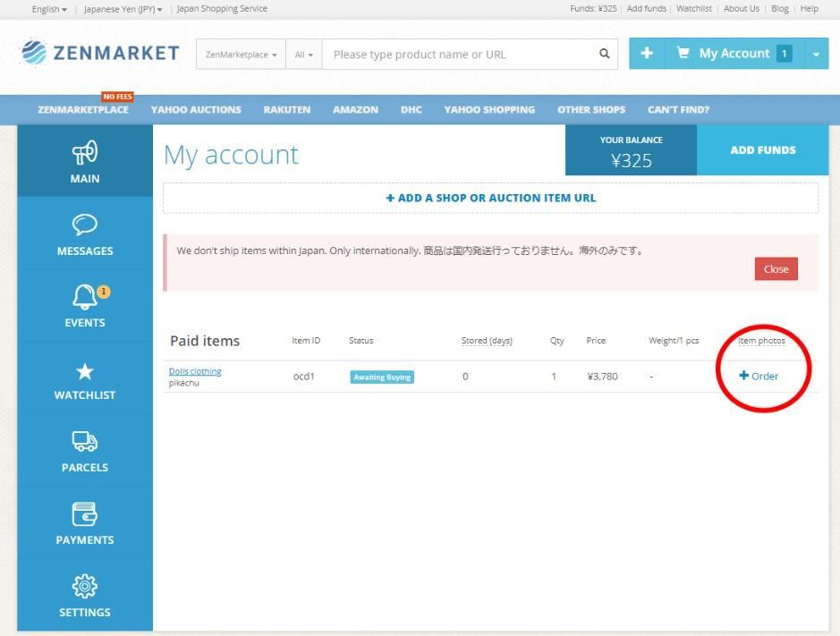840x636 pixels.
Task: Open the All categories dropdown
Action: click(x=304, y=54)
